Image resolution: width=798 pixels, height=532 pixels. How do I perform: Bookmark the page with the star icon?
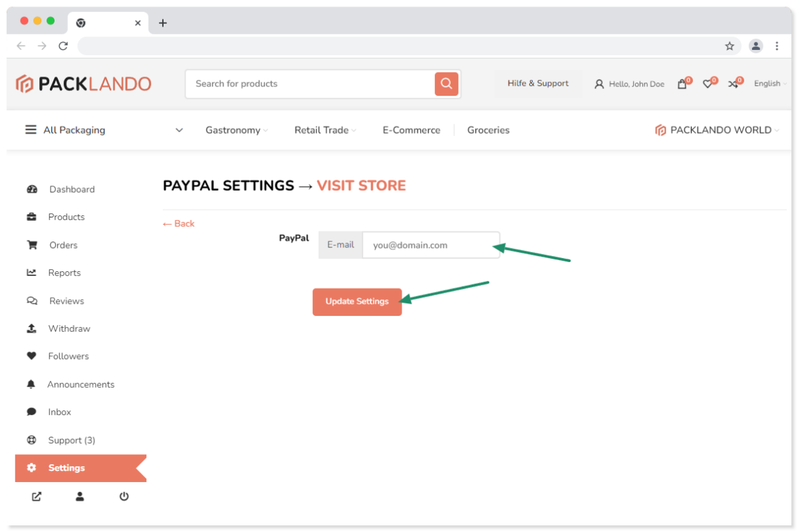point(730,46)
